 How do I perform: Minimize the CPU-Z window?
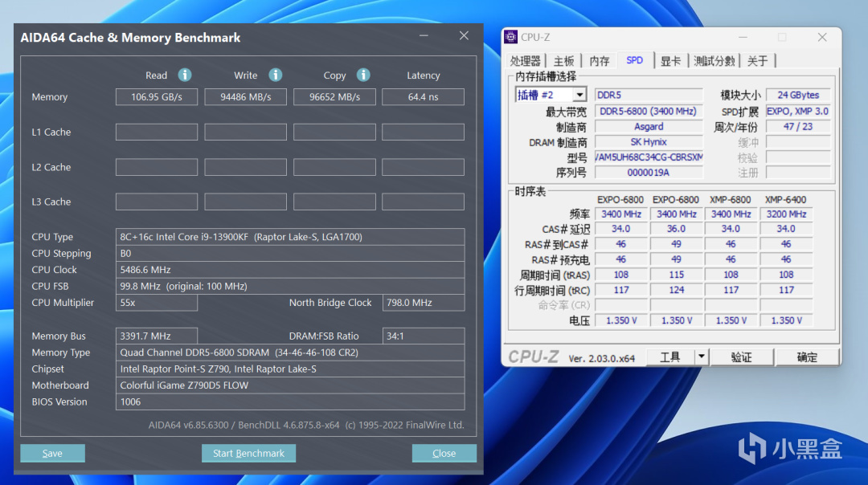[x=743, y=37]
